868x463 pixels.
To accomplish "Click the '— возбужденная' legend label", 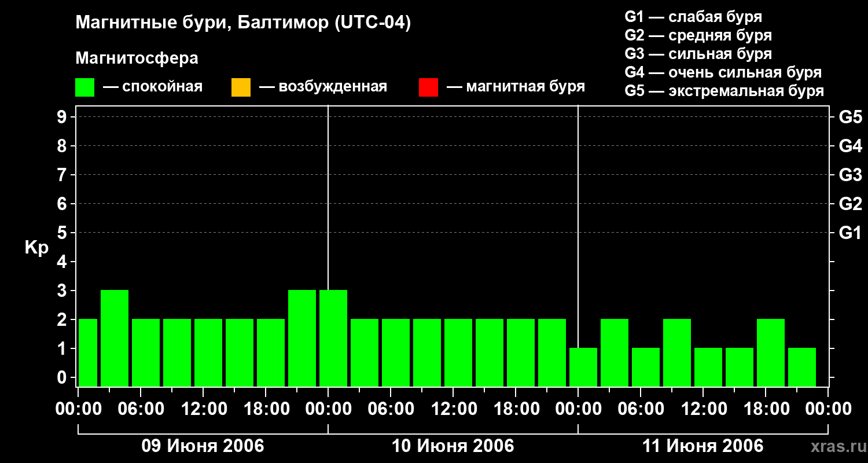I will click(323, 87).
